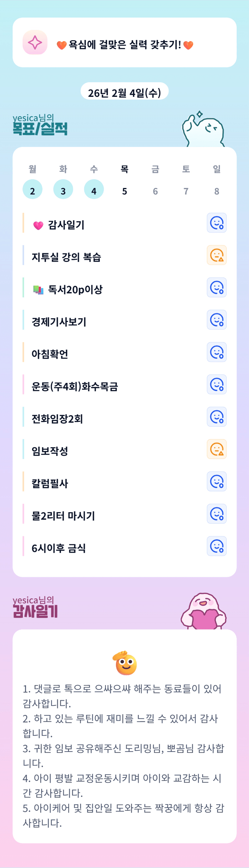Click the 26년 2월 4일(수) date pill
This screenshot has height=868, width=249.
click(125, 92)
